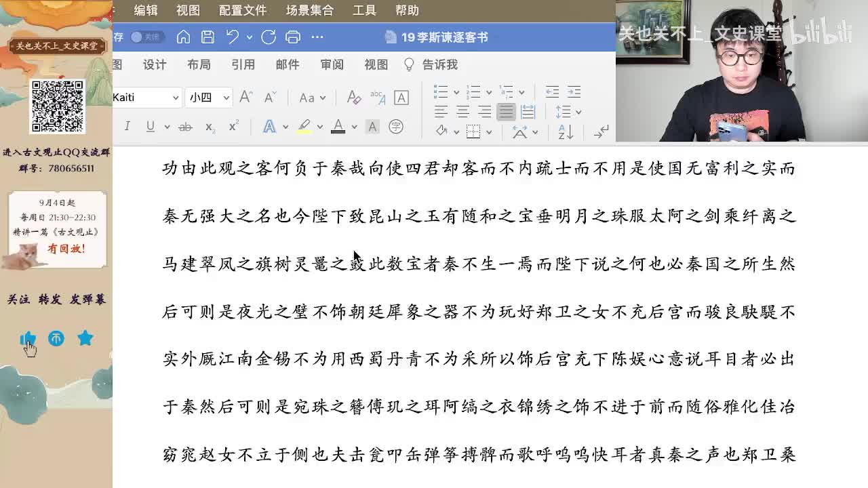Decrease paragraph indent
The image size is (868, 488).
(553, 91)
